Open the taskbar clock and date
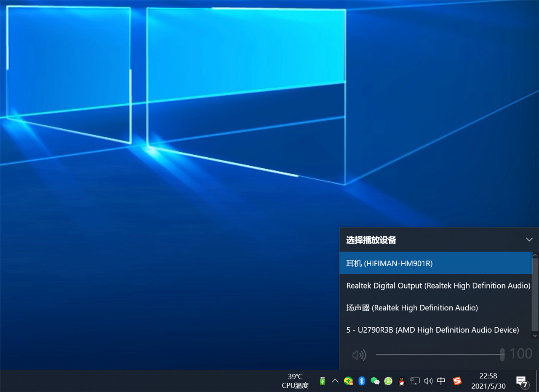The image size is (539, 392). [488, 381]
